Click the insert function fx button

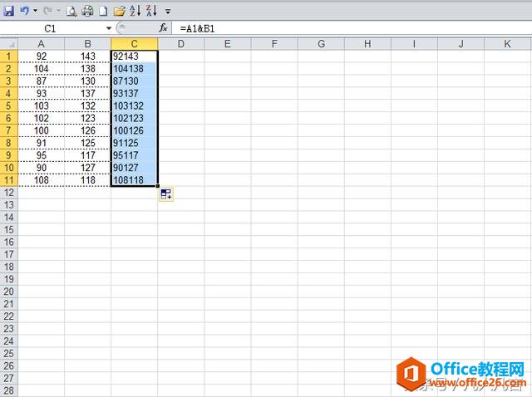[163, 27]
